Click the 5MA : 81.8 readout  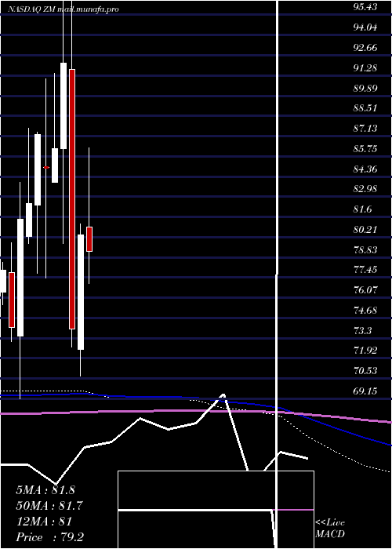point(45,490)
